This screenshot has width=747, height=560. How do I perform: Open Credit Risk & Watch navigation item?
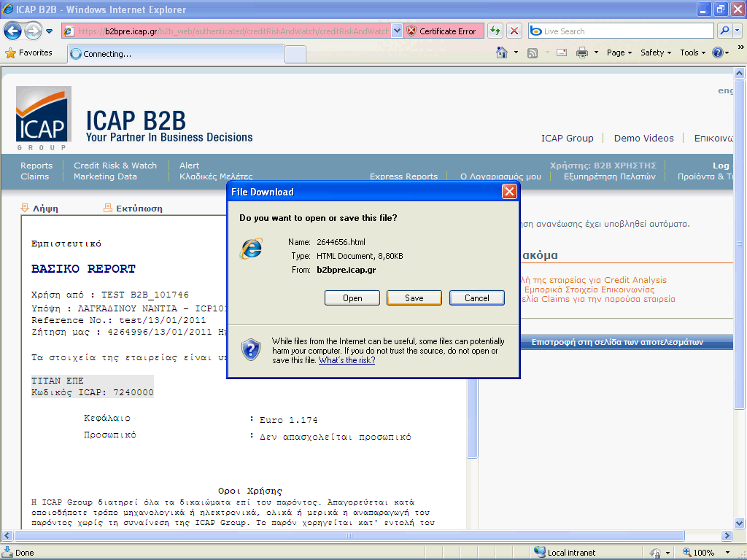115,166
